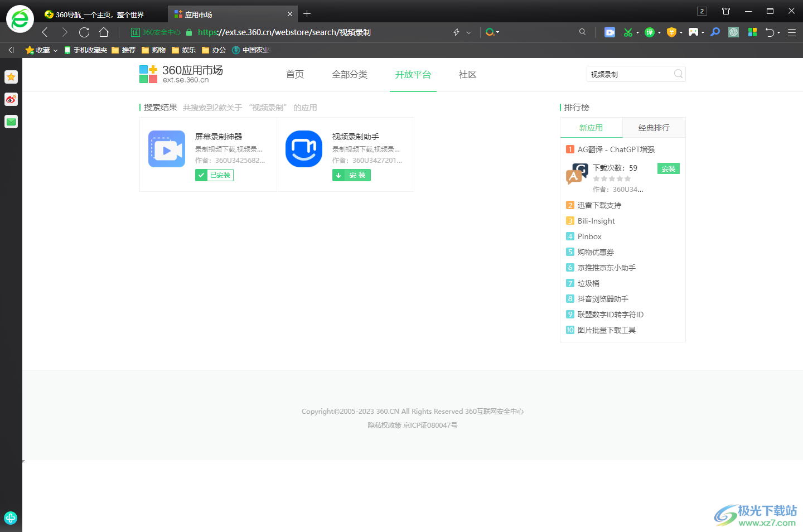The height and width of the screenshot is (532, 803).
Task: Click the undo closed tab icon
Action: [x=770, y=32]
